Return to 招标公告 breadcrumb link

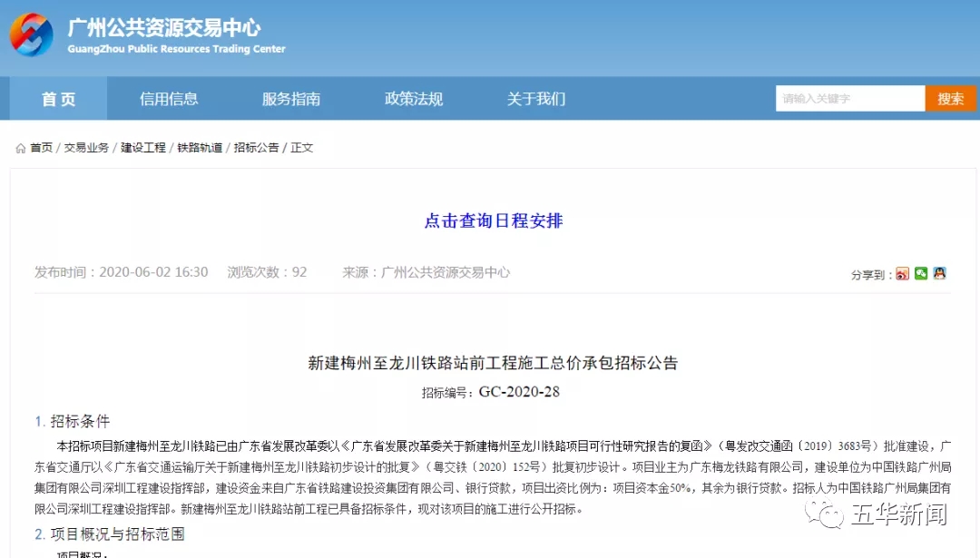click(x=256, y=148)
